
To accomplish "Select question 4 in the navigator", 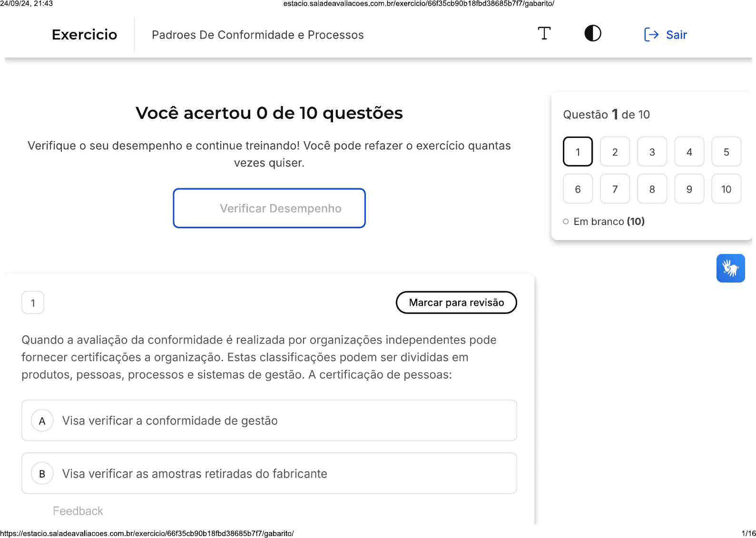I will pyautogui.click(x=689, y=152).
